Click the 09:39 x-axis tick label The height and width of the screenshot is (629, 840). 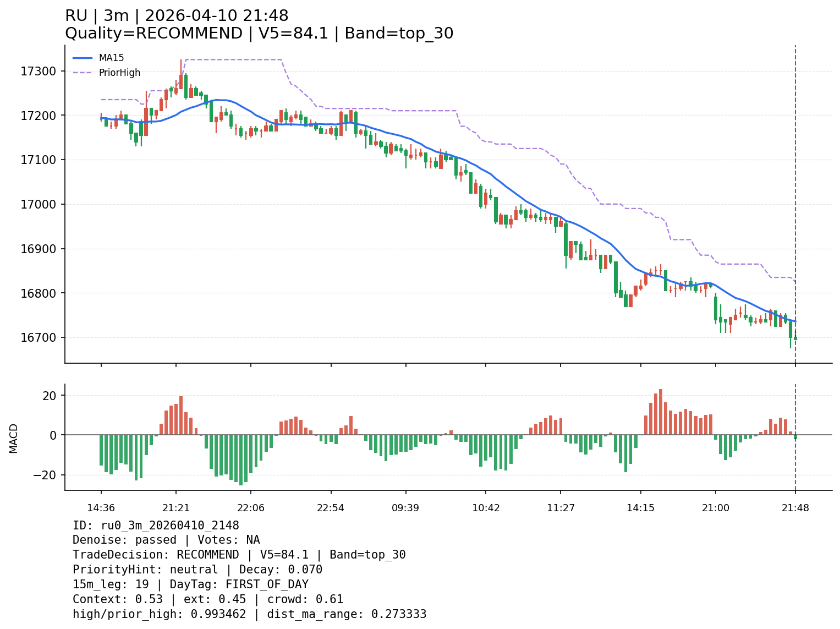(405, 508)
